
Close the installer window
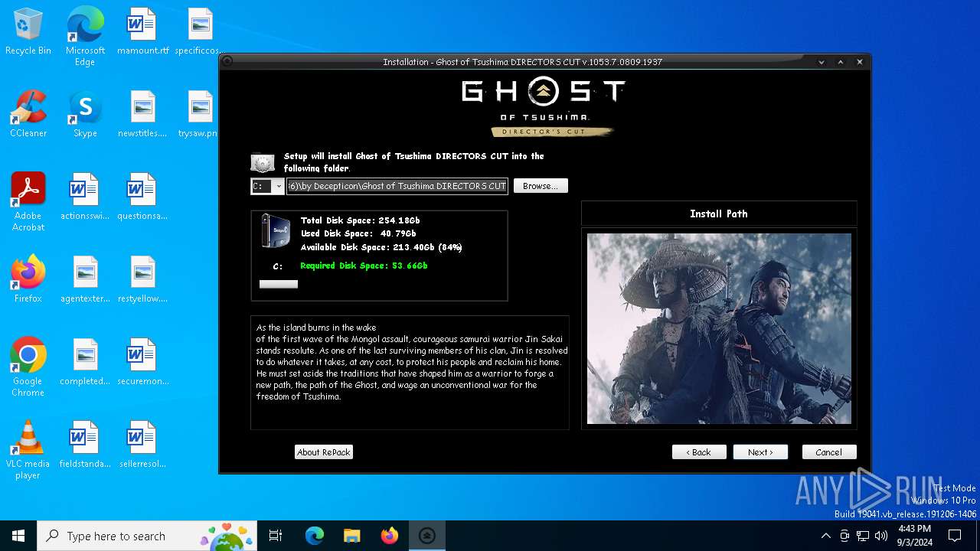(x=860, y=62)
